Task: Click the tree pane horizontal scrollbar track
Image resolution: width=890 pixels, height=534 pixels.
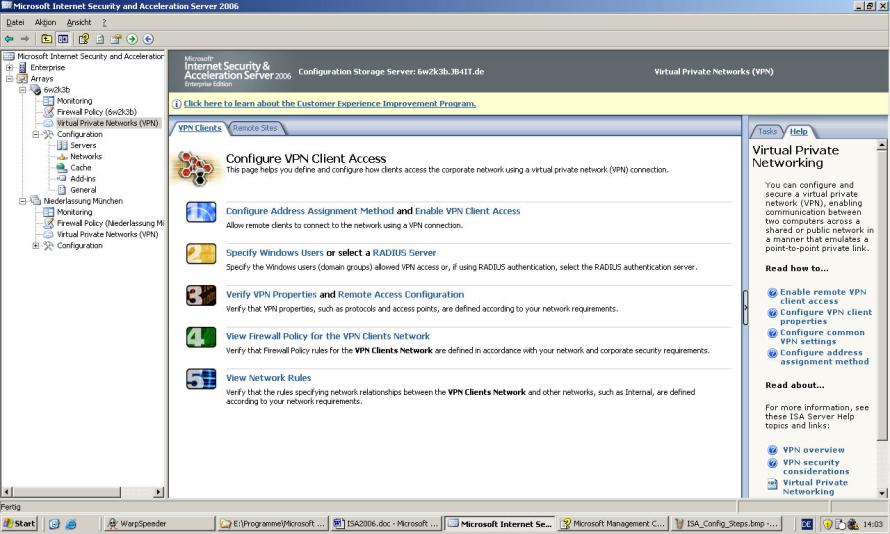Action: [x=137, y=492]
